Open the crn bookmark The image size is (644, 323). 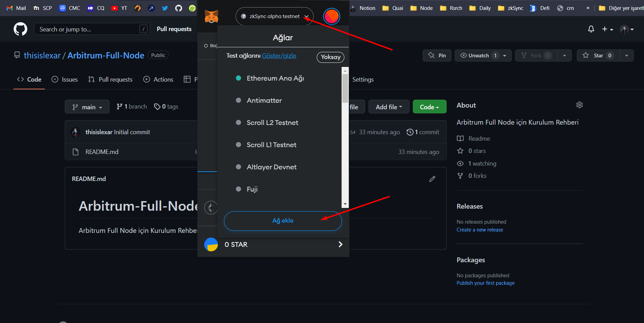(x=566, y=8)
